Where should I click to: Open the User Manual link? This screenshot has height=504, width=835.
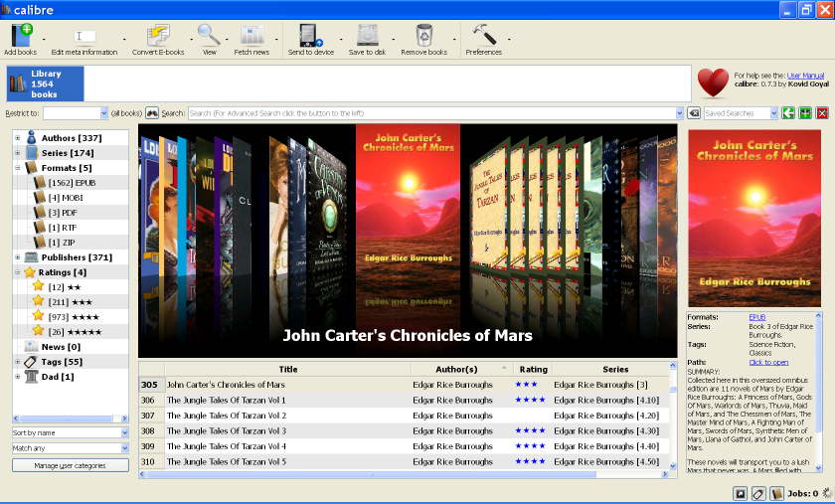coord(805,76)
